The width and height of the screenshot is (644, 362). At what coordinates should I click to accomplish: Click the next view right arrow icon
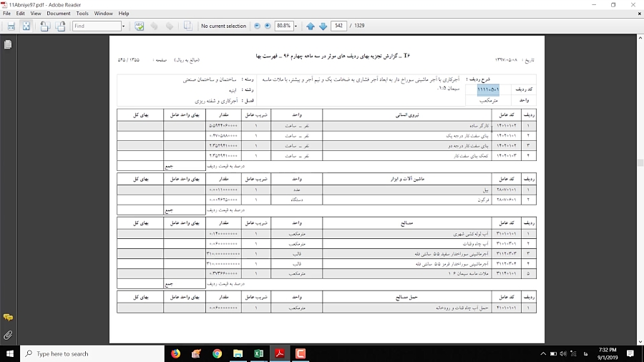pos(170,26)
